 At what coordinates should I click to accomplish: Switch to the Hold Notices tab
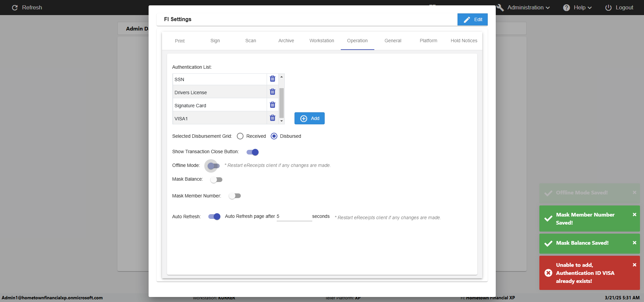coord(464,41)
